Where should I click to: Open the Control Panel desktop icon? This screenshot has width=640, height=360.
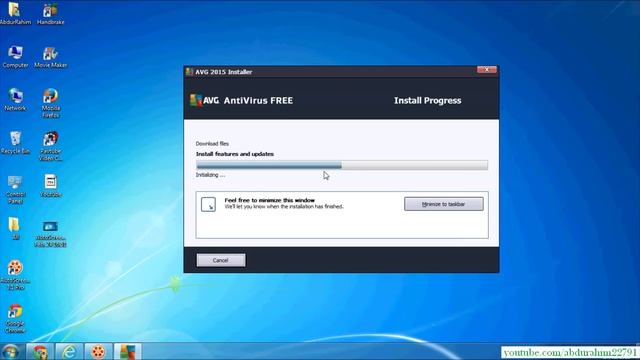[16, 190]
